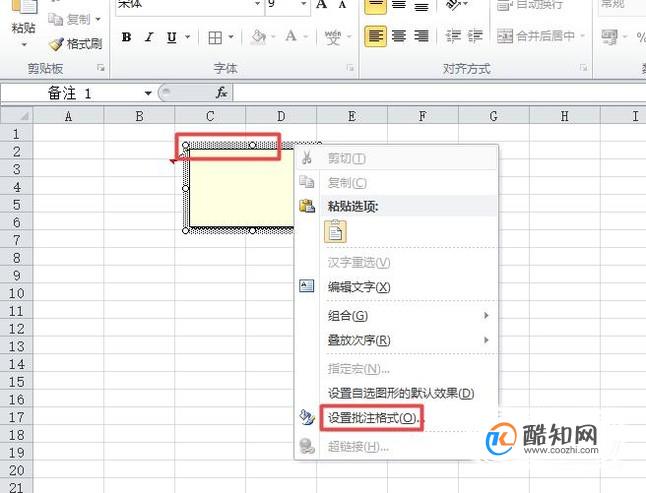646x493 pixels.
Task: Open font color dropdown arrow
Action: 306,37
